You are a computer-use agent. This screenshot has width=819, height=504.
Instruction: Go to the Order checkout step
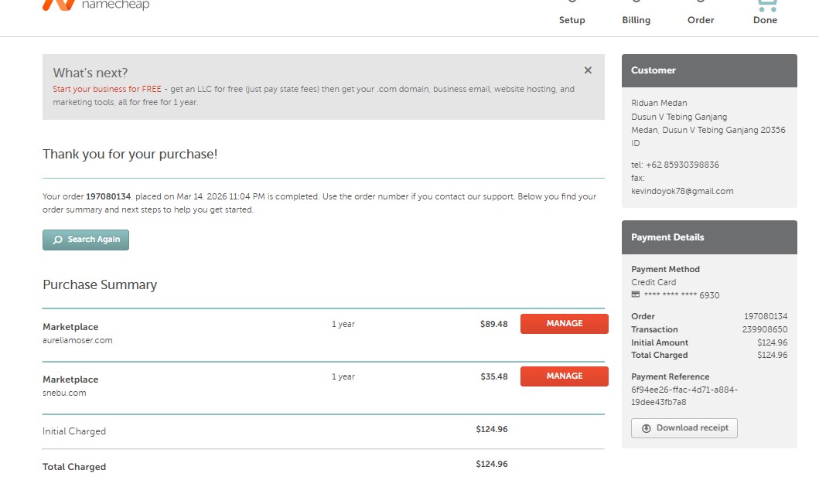[701, 20]
